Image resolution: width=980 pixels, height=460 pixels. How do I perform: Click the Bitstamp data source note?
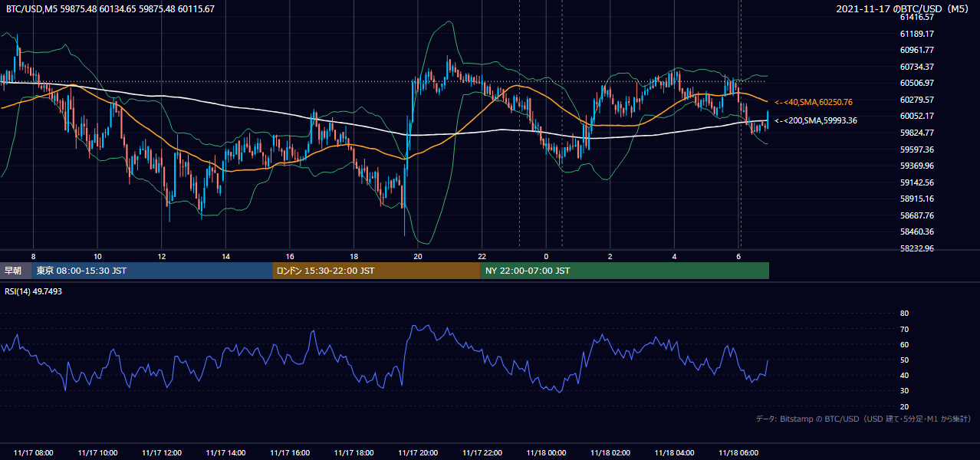[x=863, y=419]
